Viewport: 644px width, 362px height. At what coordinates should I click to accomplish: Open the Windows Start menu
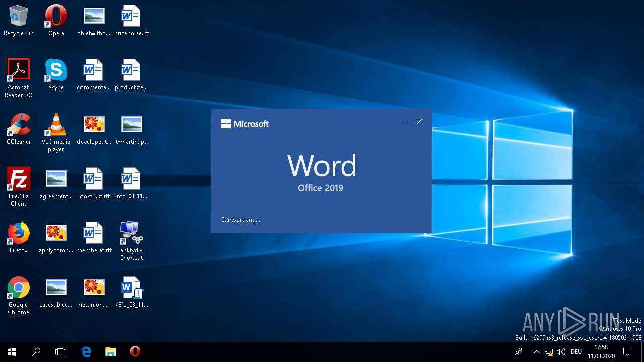click(x=12, y=352)
